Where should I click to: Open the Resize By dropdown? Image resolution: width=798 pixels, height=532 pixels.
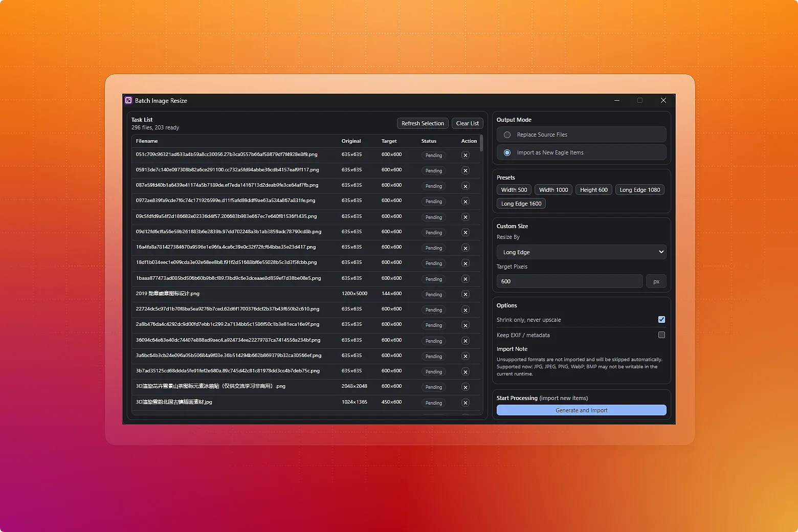(581, 252)
